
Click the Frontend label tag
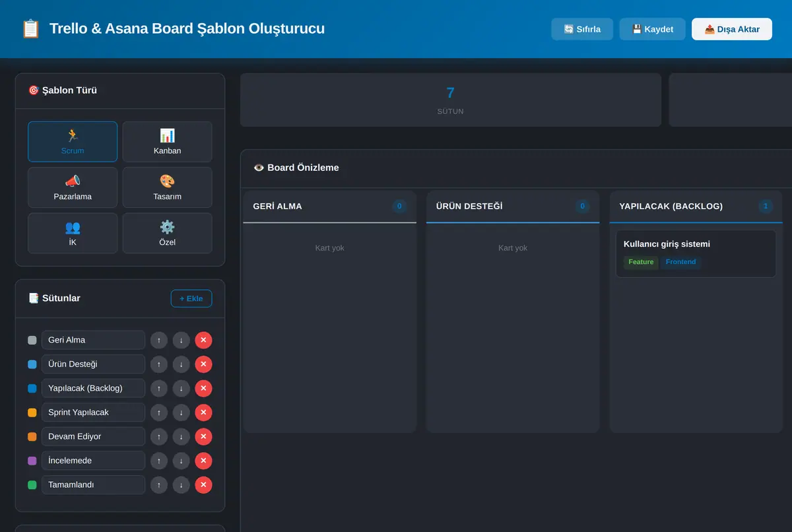680,262
